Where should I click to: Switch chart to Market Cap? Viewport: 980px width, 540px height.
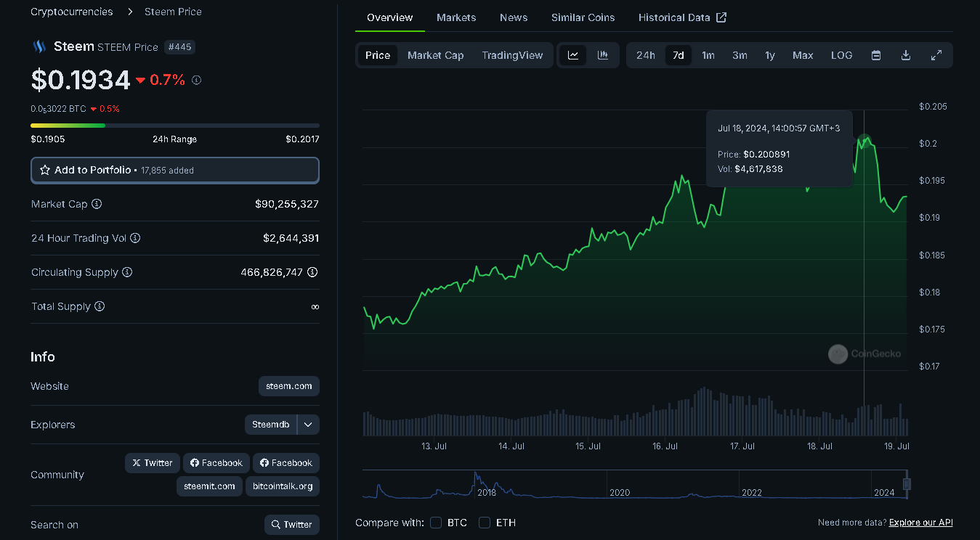click(x=436, y=55)
